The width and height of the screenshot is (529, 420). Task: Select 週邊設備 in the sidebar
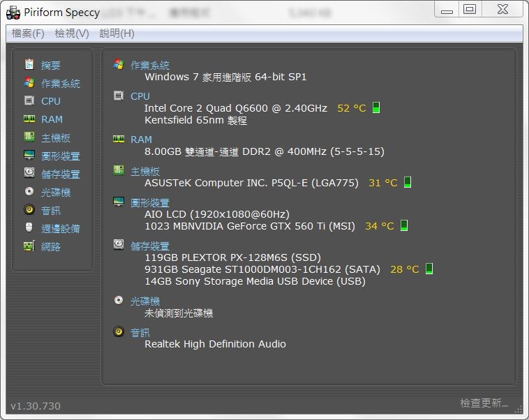(x=61, y=228)
